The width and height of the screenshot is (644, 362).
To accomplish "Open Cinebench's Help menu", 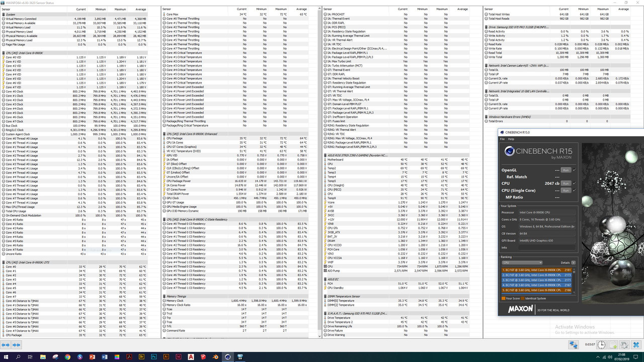I will tap(511, 139).
